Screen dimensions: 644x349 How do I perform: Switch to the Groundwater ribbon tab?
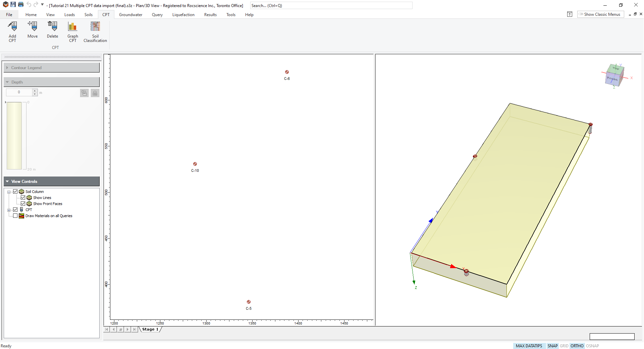point(130,15)
